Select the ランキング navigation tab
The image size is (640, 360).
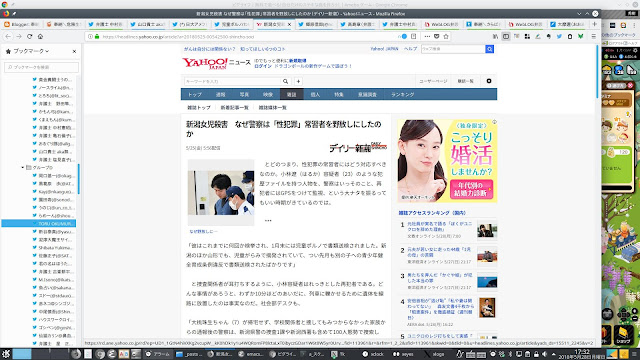[x=402, y=95]
